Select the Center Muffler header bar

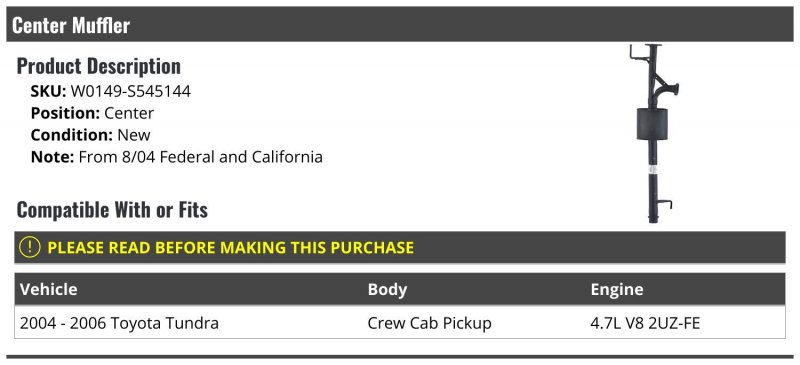click(x=399, y=25)
